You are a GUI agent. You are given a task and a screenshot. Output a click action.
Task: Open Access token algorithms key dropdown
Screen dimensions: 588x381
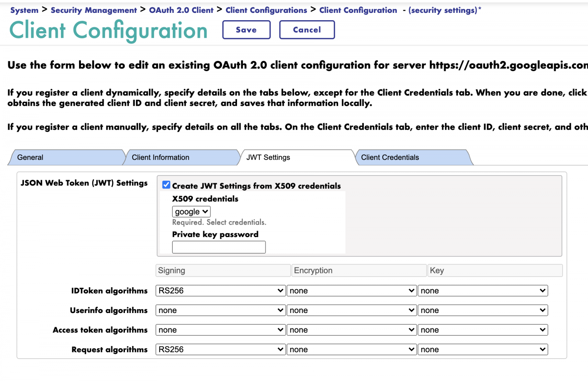(x=483, y=330)
